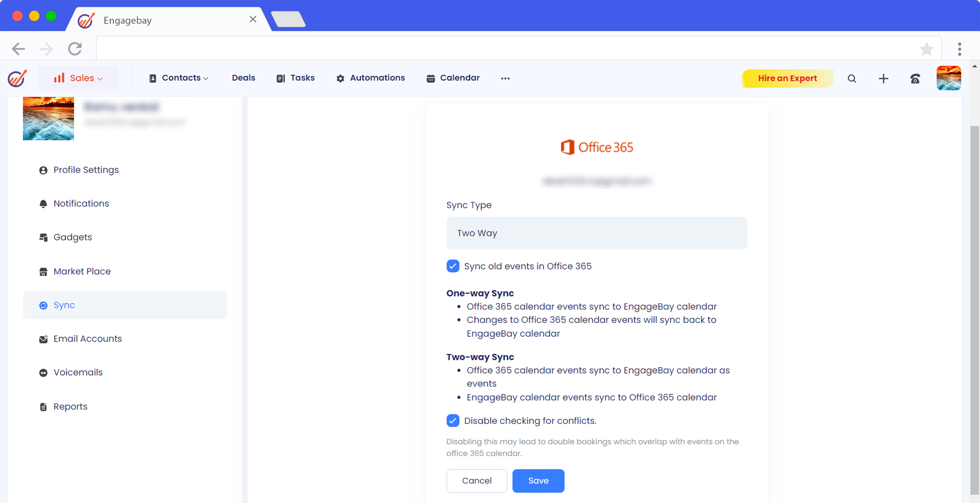Click the Sync circular arrows icon
Viewport: 980px width, 503px height.
(43, 305)
